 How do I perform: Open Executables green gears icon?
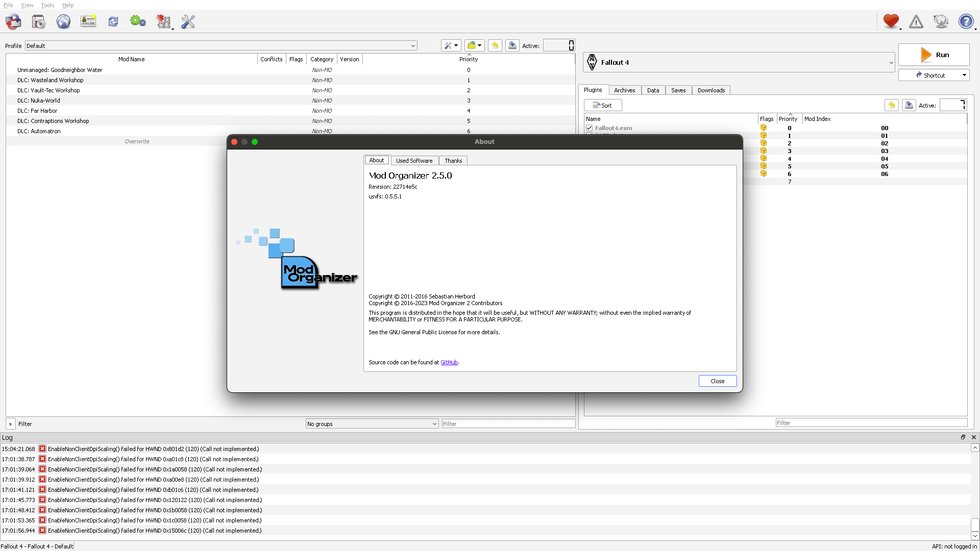coord(138,21)
